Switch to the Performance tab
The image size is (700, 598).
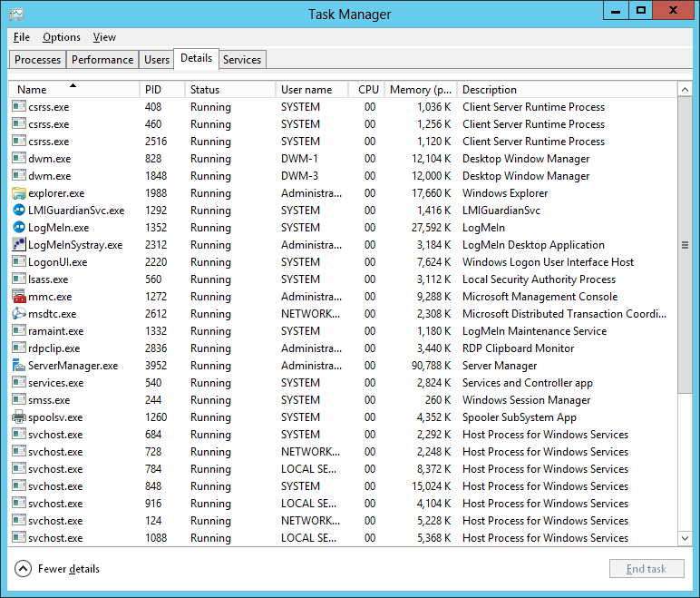point(102,60)
